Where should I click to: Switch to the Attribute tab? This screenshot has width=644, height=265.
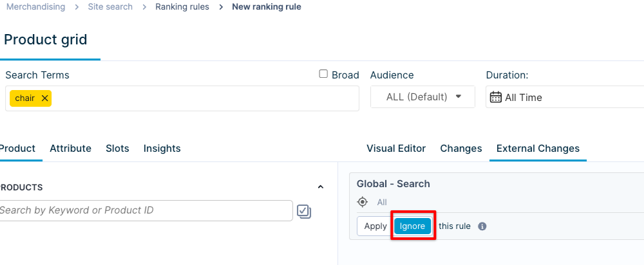pyautogui.click(x=71, y=149)
